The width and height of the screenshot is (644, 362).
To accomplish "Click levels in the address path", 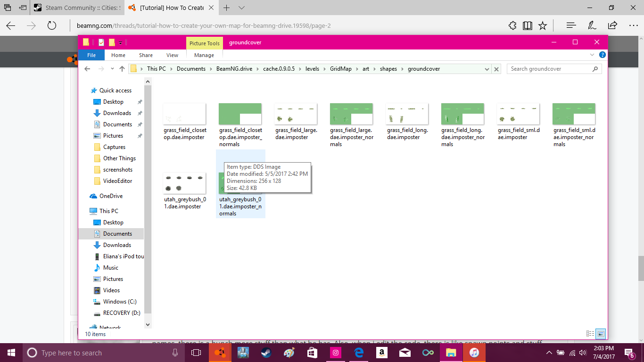I will click(x=312, y=69).
